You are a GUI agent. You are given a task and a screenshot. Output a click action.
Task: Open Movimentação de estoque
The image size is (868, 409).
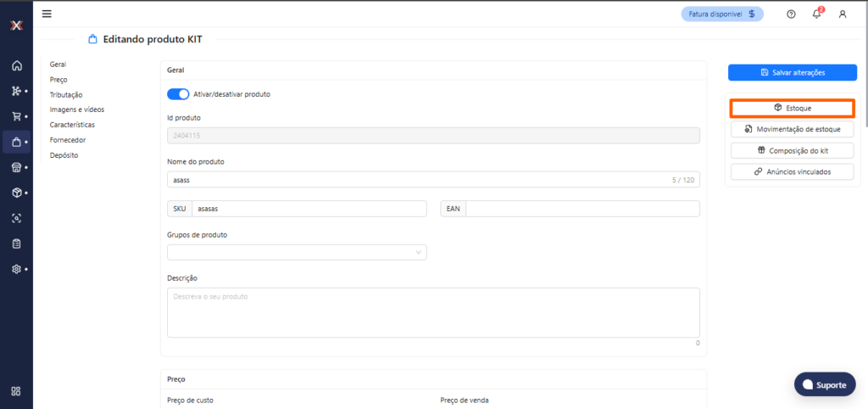(792, 129)
